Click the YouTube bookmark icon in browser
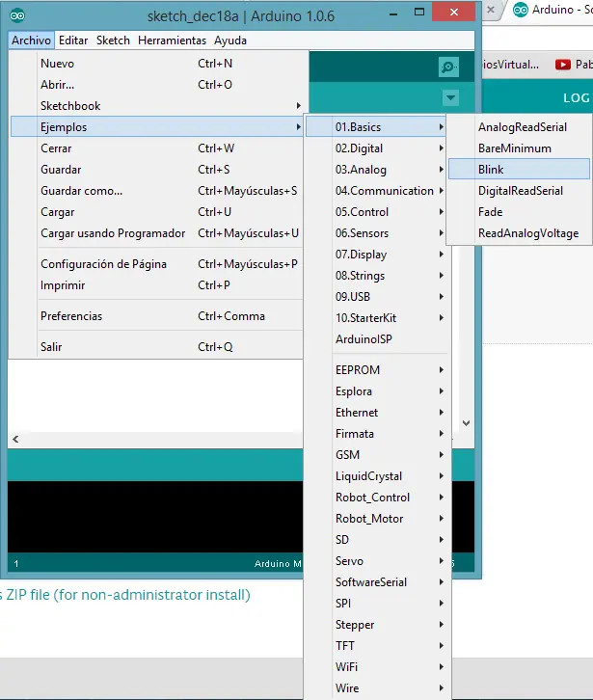Image resolution: width=593 pixels, height=700 pixels. pyautogui.click(x=563, y=65)
